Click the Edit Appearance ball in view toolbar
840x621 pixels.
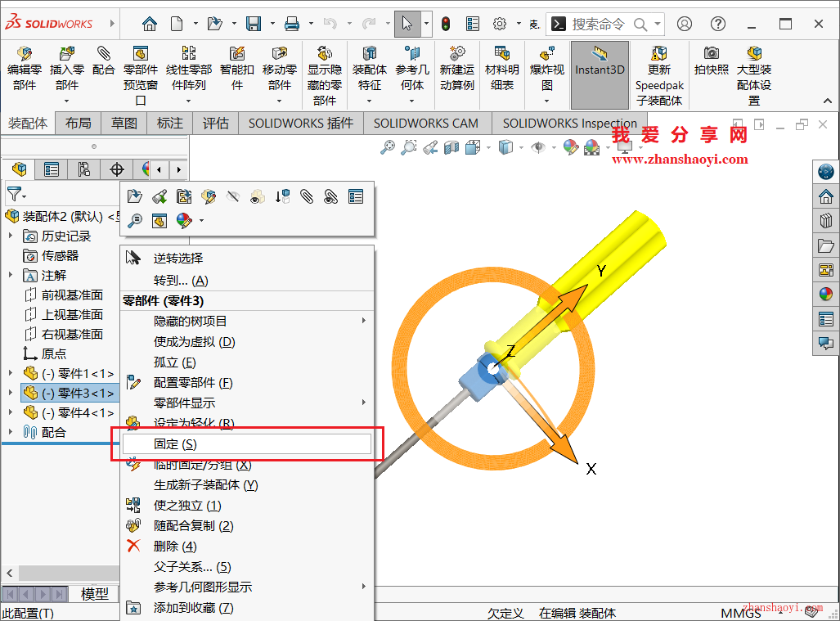point(571,146)
